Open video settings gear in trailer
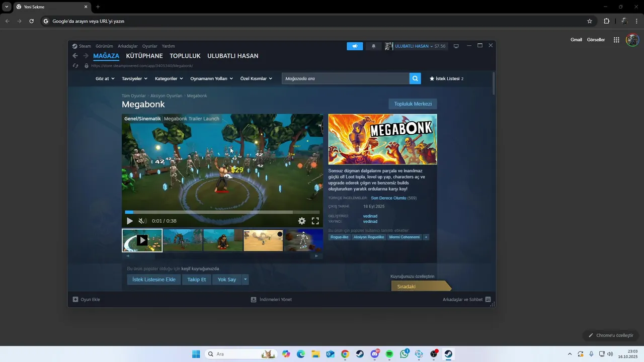Screen dimensions: 644x362 coord(301,221)
